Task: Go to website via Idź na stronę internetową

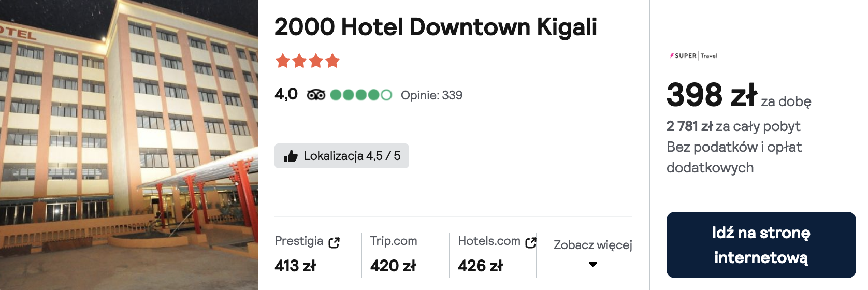Action: point(761,245)
